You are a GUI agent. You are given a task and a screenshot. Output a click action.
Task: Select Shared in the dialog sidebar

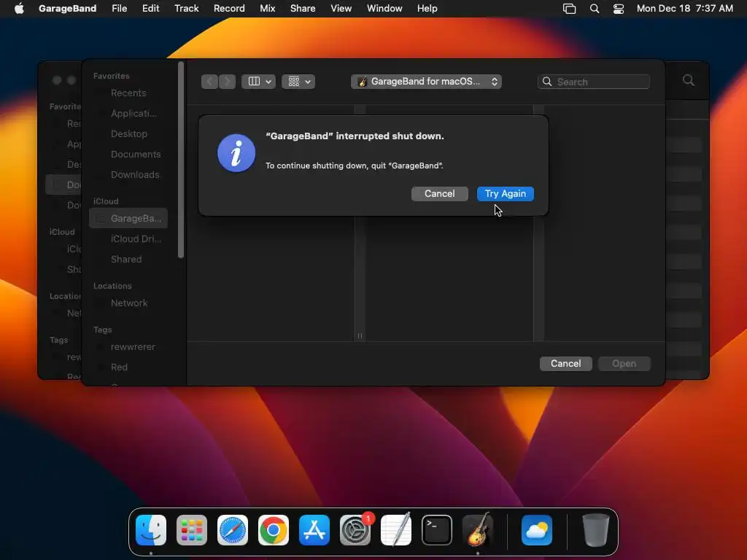click(128, 259)
